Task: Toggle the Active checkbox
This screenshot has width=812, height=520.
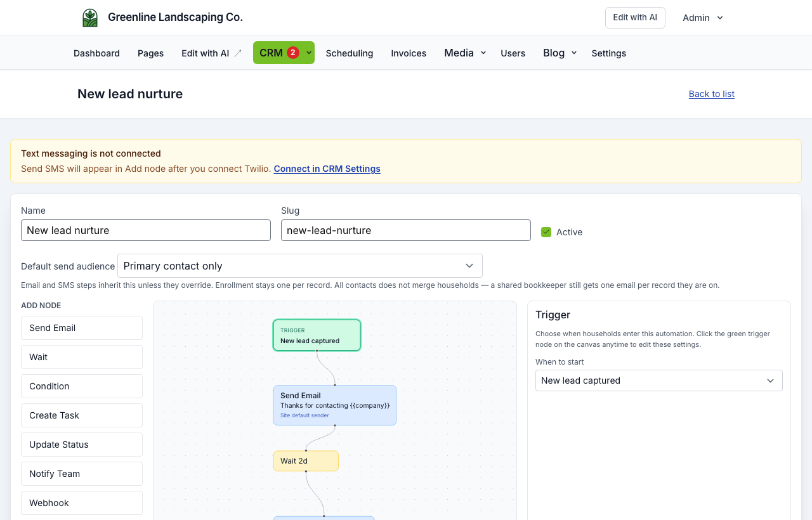Action: (546, 232)
